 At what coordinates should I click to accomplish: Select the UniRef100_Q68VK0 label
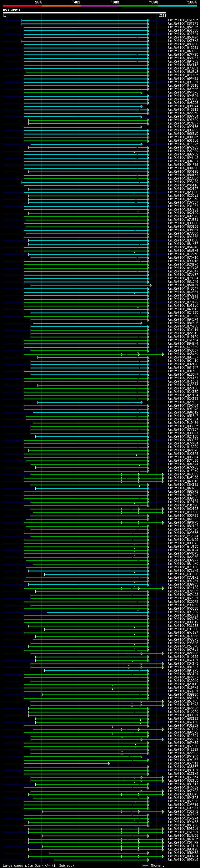(x=183, y=354)
